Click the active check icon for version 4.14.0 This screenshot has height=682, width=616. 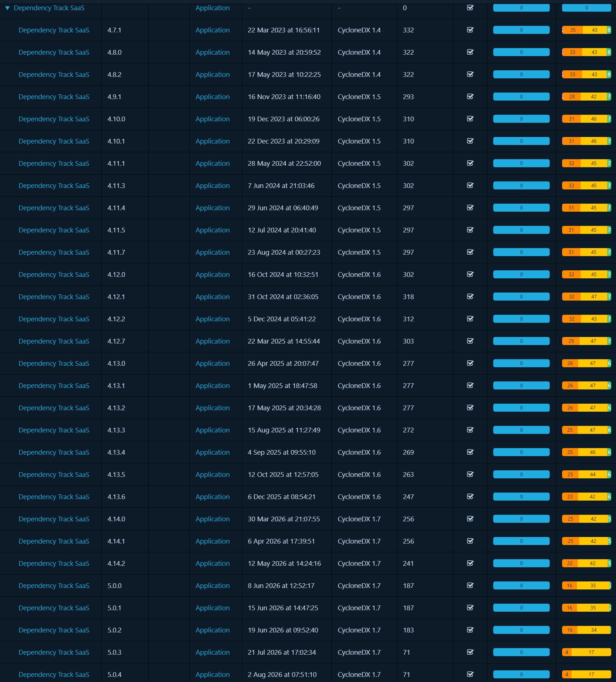pyautogui.click(x=470, y=519)
